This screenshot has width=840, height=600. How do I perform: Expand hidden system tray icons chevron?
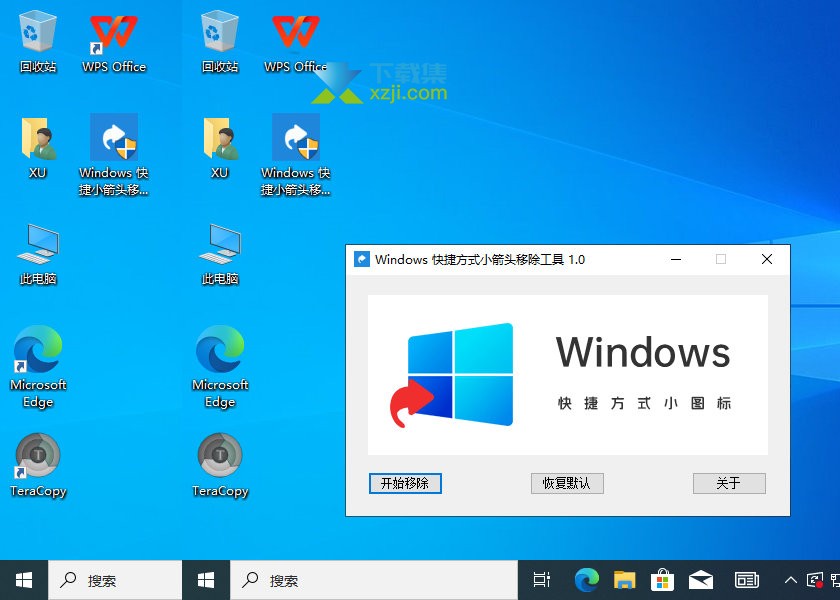[x=790, y=580]
